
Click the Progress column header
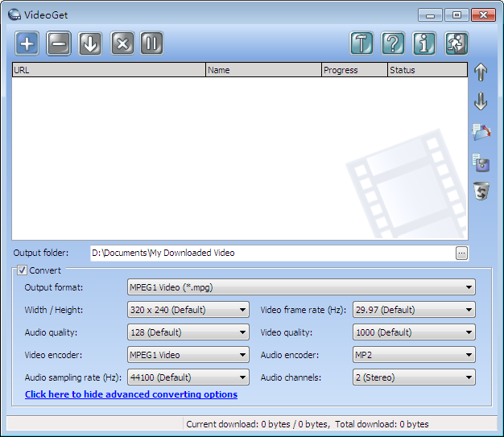tap(354, 70)
